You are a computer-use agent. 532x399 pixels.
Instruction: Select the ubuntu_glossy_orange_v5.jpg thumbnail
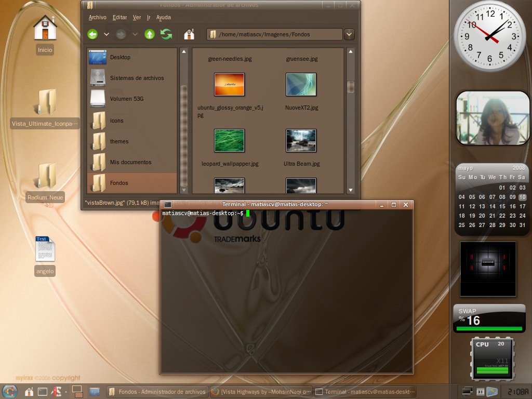[x=229, y=85]
